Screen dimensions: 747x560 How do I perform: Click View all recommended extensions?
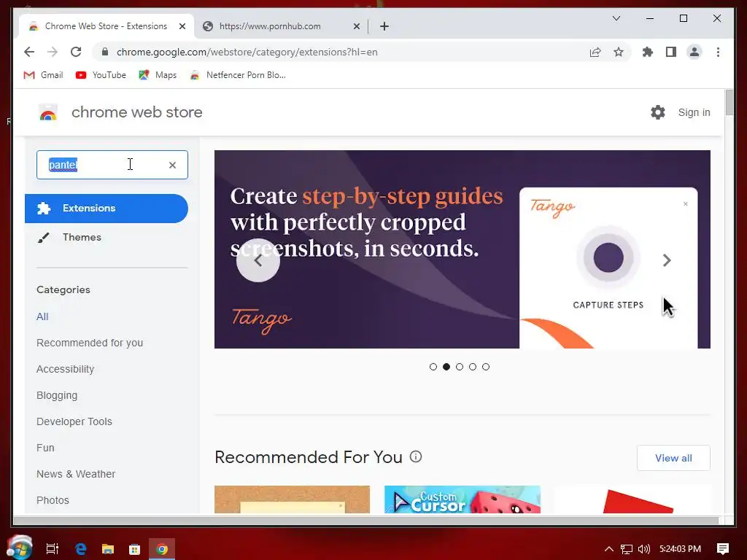(673, 458)
